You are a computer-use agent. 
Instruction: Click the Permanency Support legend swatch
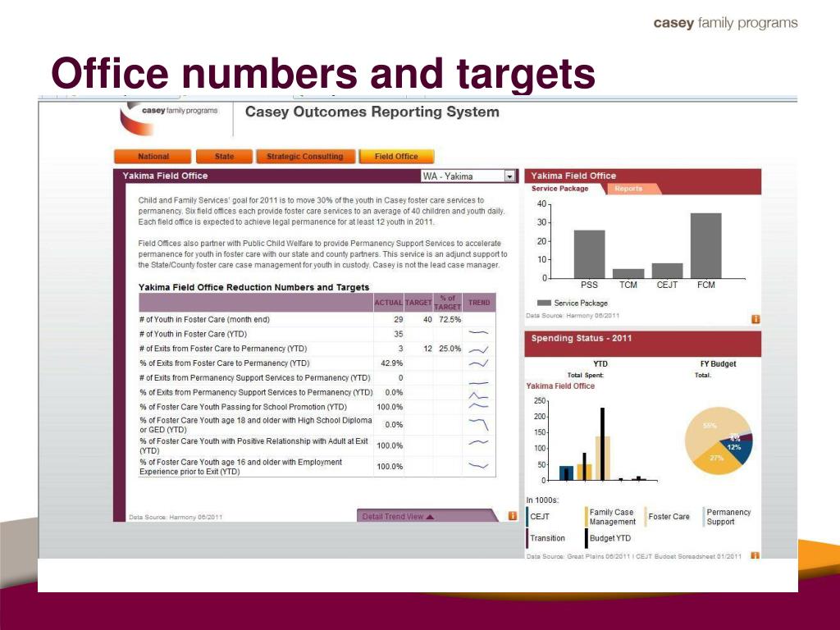pyautogui.click(x=703, y=517)
